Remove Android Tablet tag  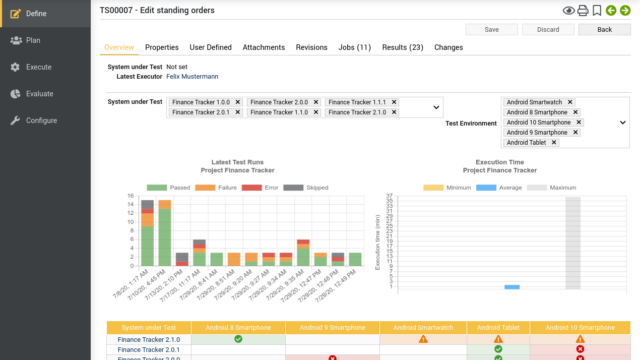(554, 142)
